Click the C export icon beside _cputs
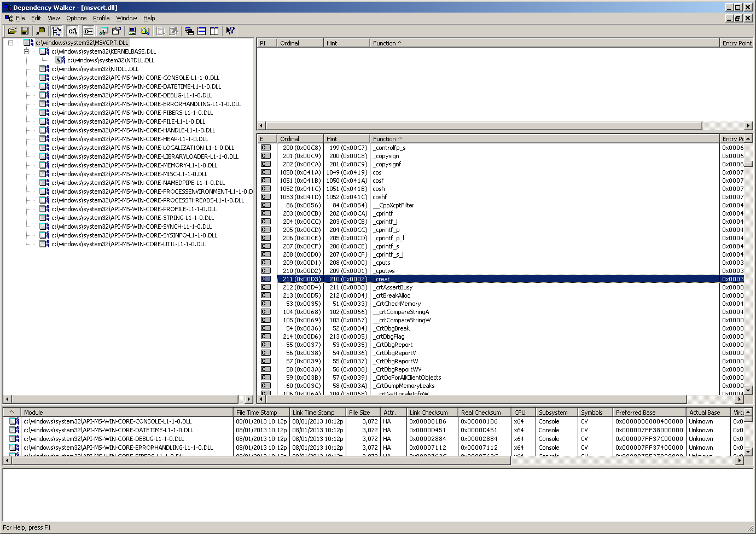 266,263
